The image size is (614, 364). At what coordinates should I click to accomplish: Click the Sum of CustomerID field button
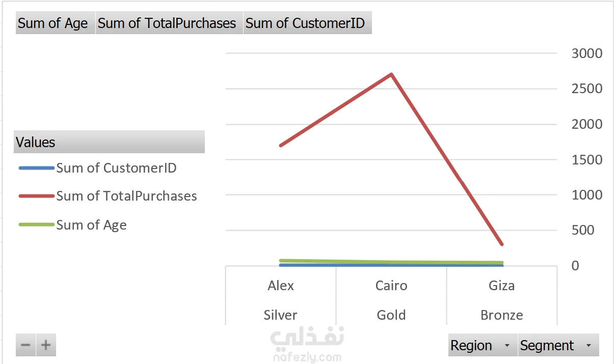pyautogui.click(x=307, y=23)
